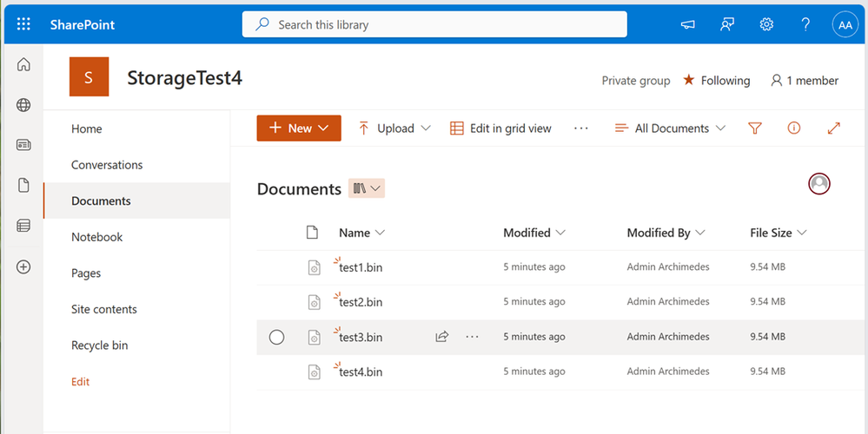Go to SharePoint home via house icon
Viewport: 868px width, 434px height.
tap(23, 65)
